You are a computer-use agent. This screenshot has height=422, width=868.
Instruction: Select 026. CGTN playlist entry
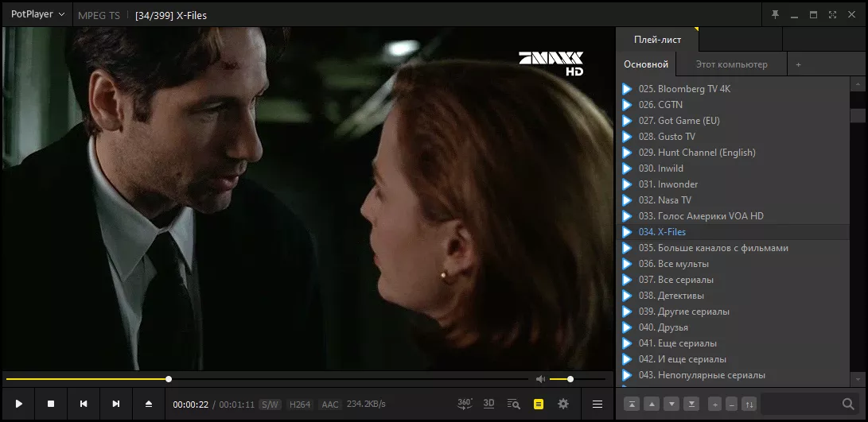[733, 105]
